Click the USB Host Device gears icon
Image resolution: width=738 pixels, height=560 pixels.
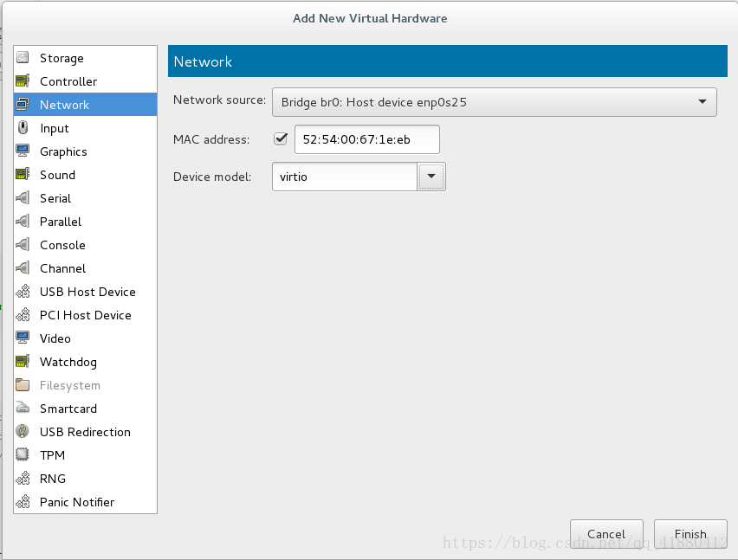(23, 292)
